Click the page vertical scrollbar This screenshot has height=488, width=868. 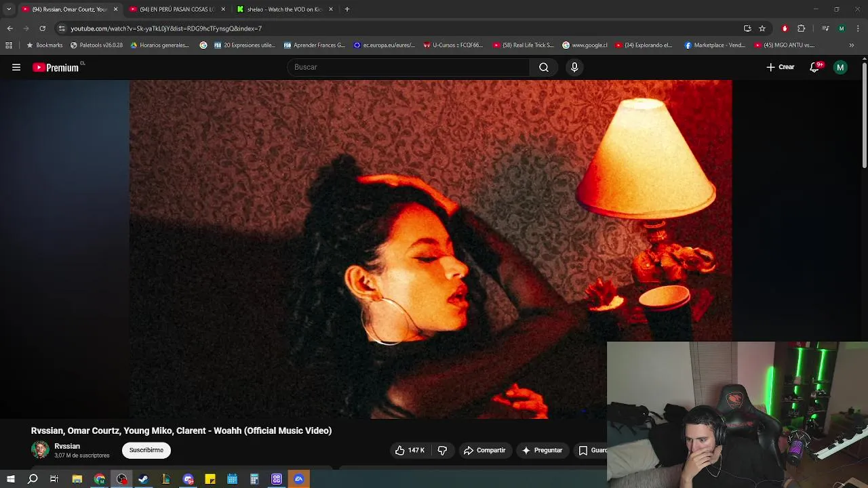click(x=865, y=115)
